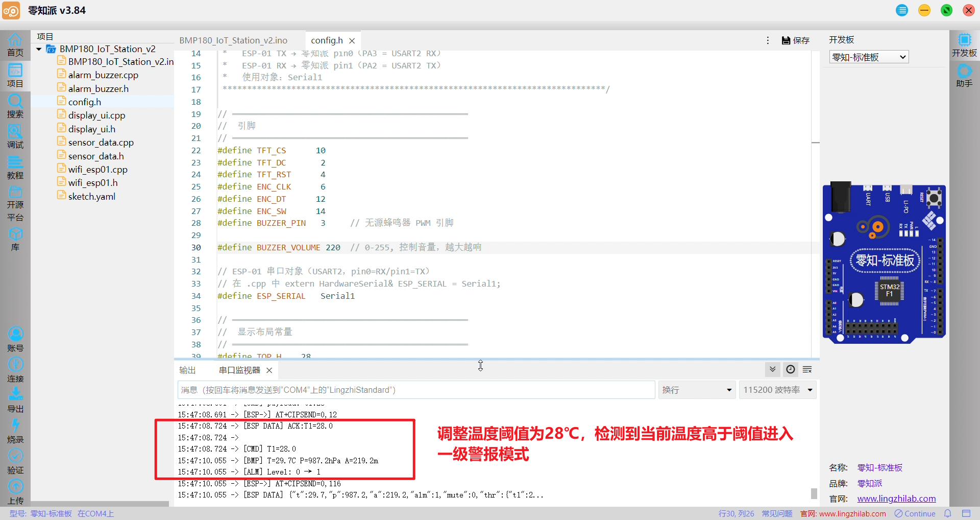
Task: Open the 零知-标准板 board dropdown
Action: tap(869, 57)
